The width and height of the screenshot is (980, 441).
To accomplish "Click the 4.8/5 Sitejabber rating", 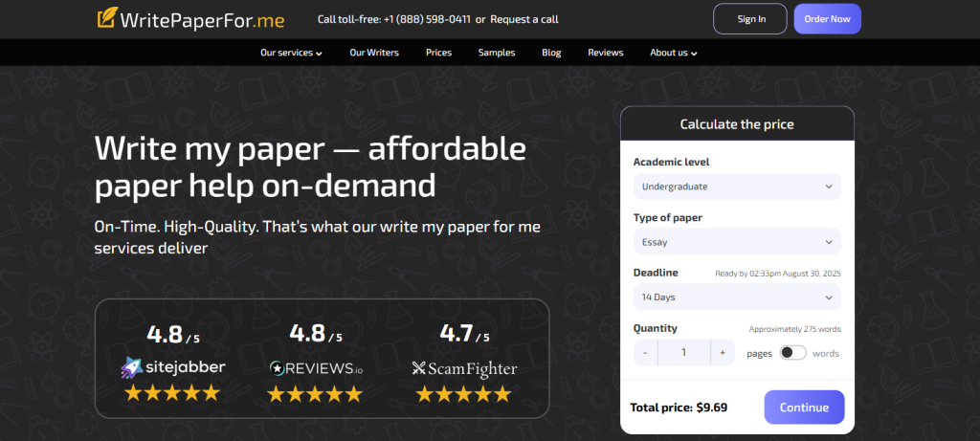I will pos(173,336).
